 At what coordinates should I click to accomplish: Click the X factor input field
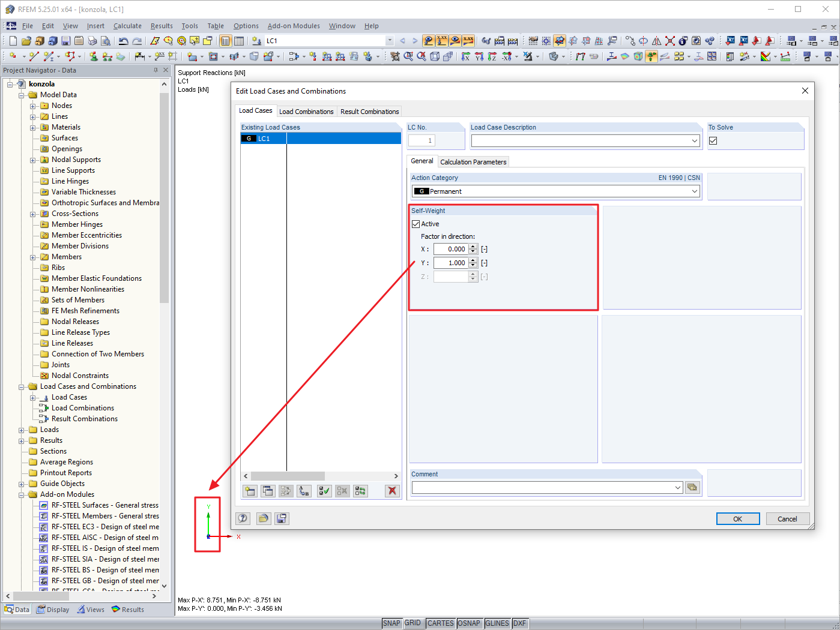point(450,249)
